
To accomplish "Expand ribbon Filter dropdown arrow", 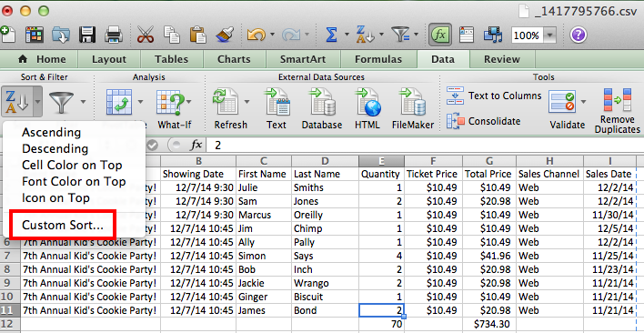I will click(84, 101).
